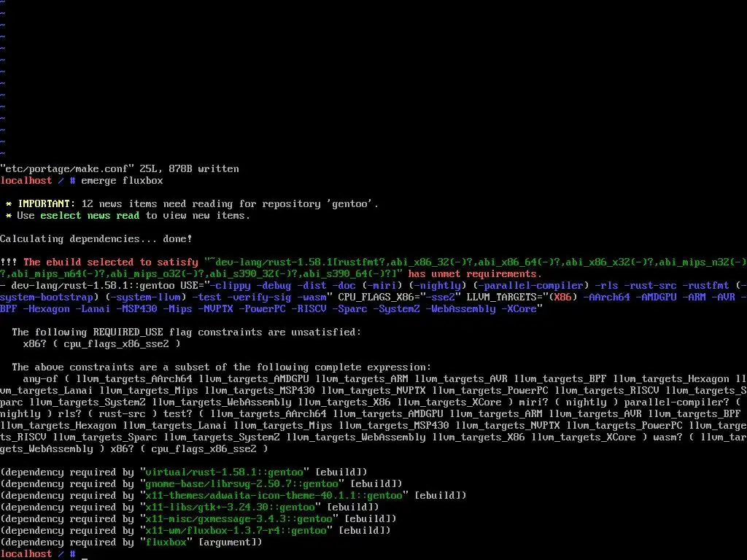Click the indented 'x86? ( cpu_flags_x86_sse2 )' constraint line

[x=101, y=344]
